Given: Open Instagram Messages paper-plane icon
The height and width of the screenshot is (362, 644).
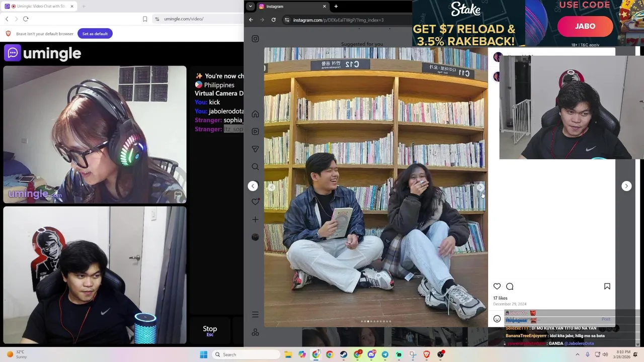Looking at the screenshot, I should point(255,149).
